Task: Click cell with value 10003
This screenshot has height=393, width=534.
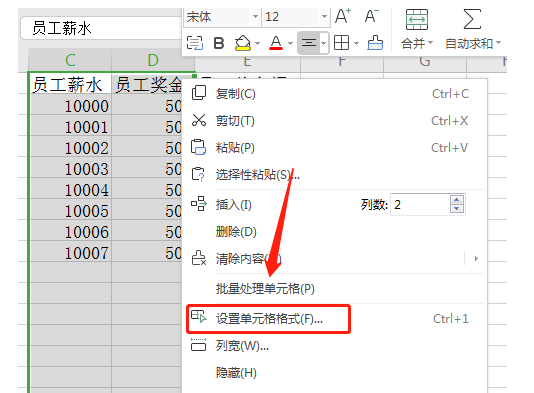Action: 71,167
